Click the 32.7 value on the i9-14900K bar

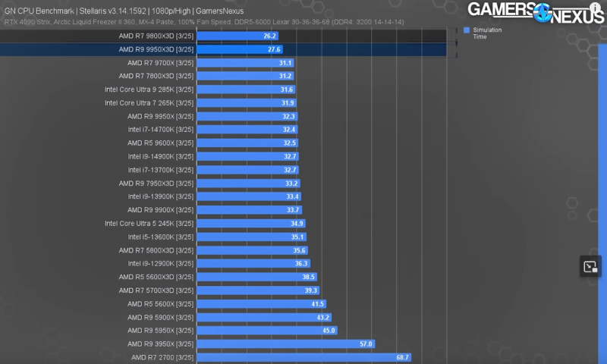pos(290,157)
